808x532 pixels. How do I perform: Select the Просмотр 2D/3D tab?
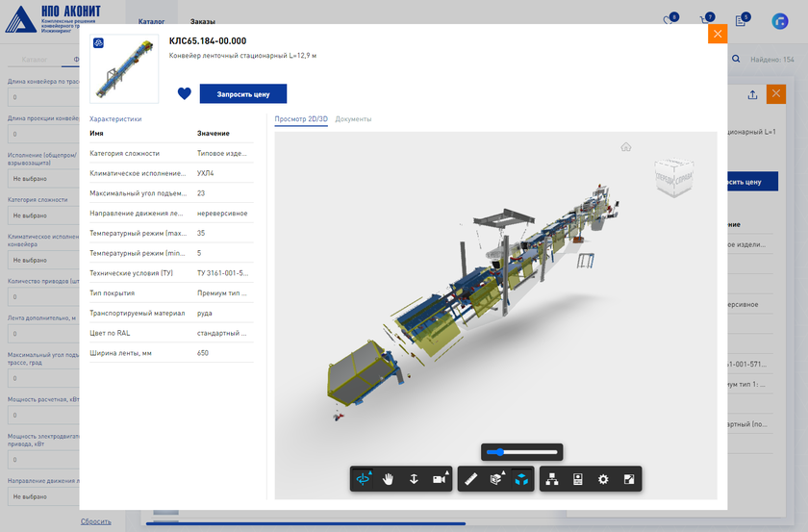tap(301, 119)
